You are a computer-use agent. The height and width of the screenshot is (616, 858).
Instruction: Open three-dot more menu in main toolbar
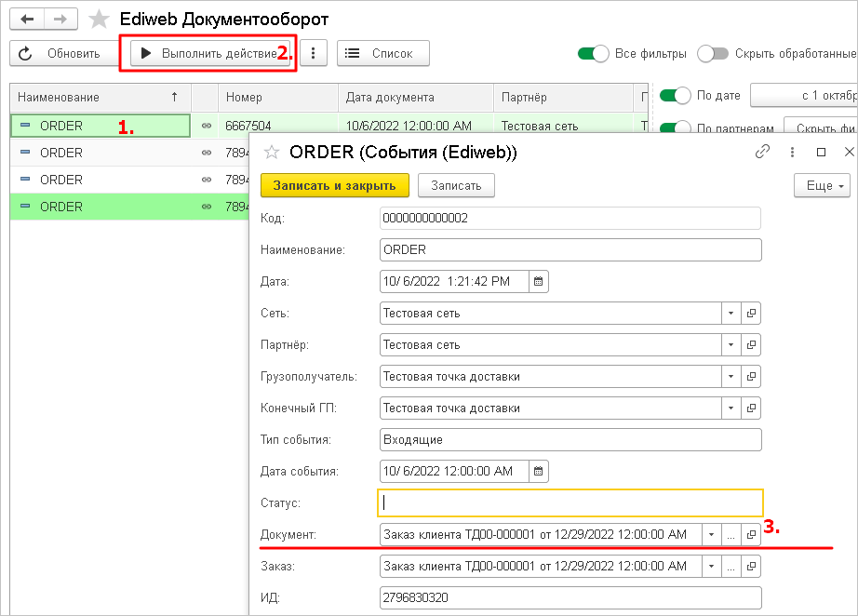[314, 53]
